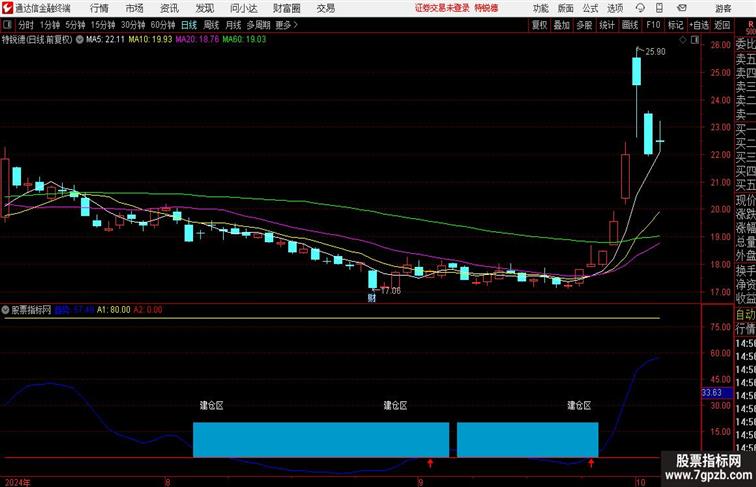This screenshot has height=487, width=756.
Task: Click the 33.63 value on indicator axis
Action: tap(712, 392)
